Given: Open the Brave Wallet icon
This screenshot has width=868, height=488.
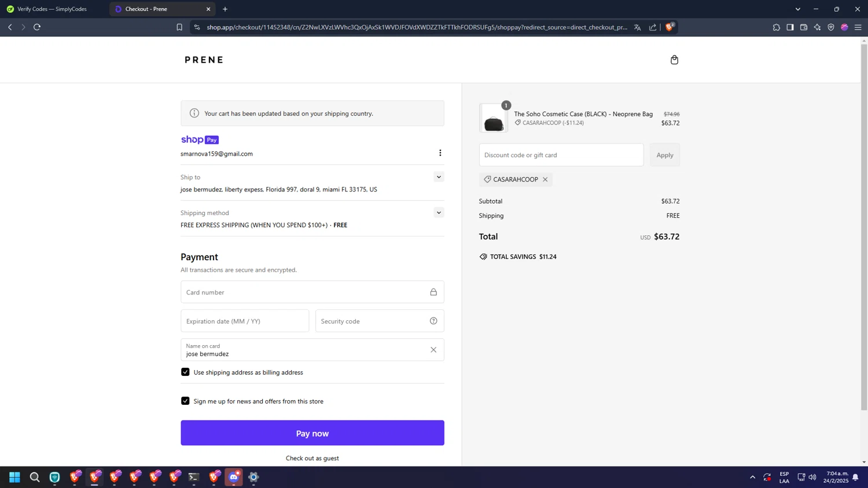Looking at the screenshot, I should point(804,27).
